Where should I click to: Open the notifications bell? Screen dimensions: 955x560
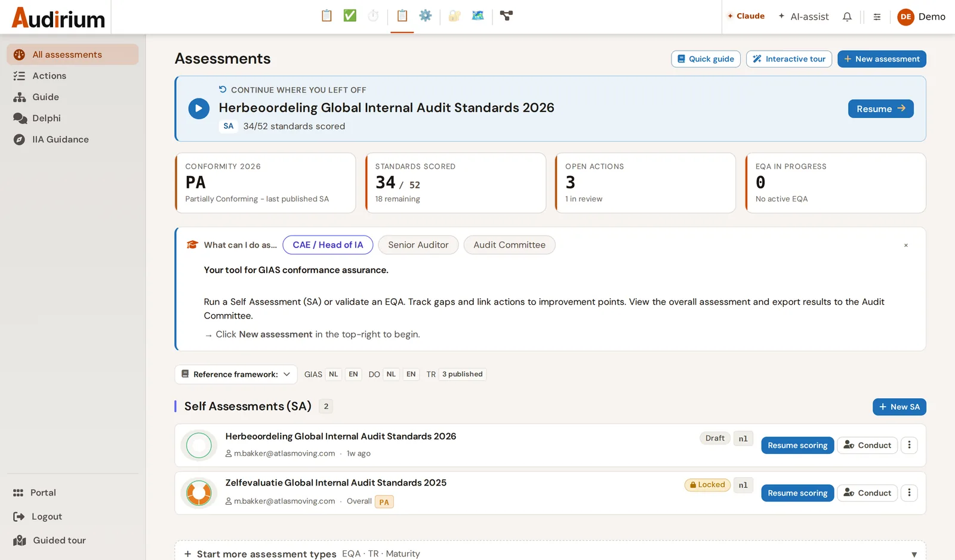coord(847,17)
